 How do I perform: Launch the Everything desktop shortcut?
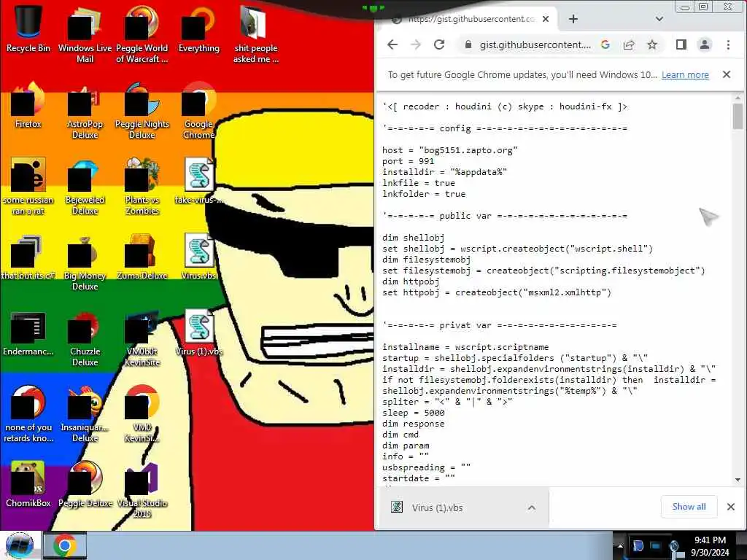tap(199, 28)
